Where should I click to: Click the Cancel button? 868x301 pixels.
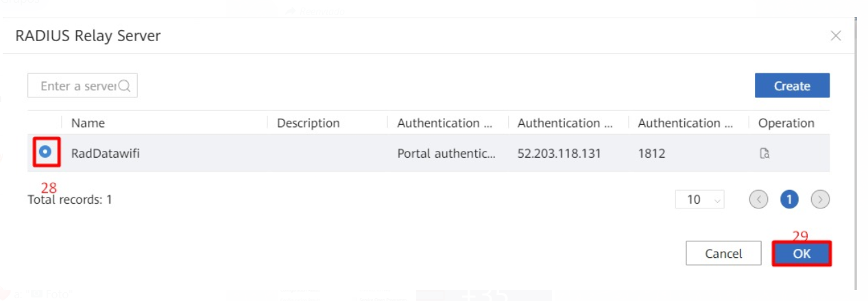(x=723, y=254)
